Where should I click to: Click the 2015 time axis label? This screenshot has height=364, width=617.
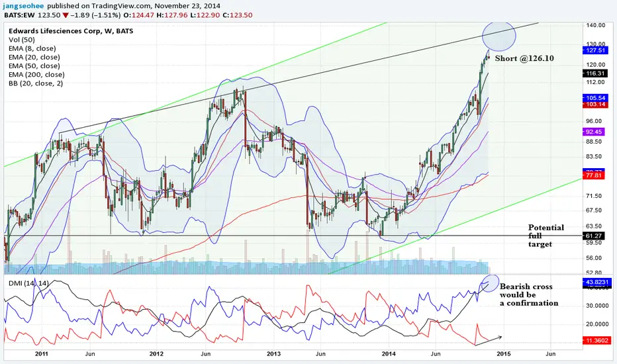[504, 354]
